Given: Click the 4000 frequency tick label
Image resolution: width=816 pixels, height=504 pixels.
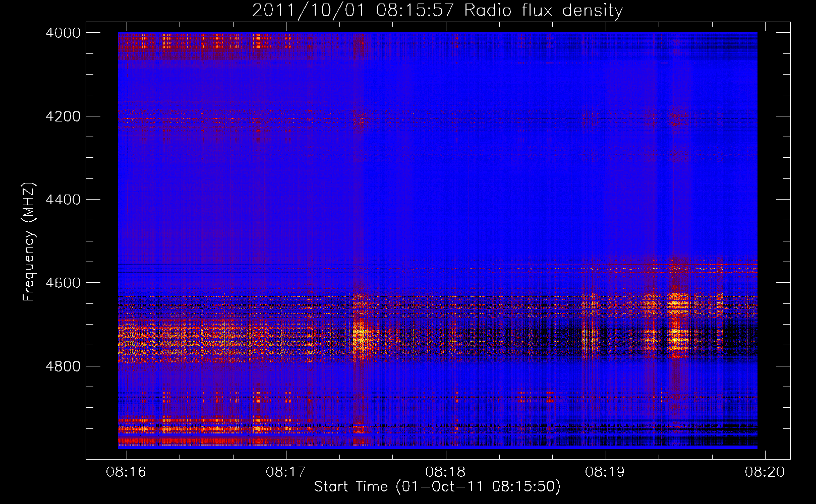Looking at the screenshot, I should [63, 33].
